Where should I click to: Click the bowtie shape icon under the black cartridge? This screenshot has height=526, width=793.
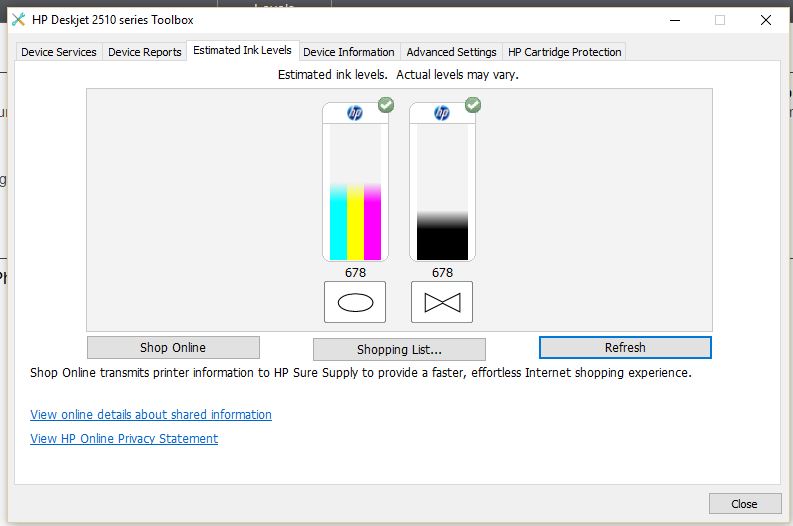442,302
